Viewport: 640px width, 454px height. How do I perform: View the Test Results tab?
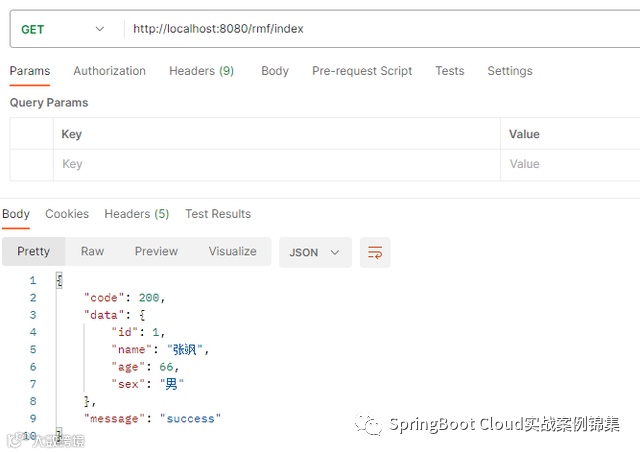pos(218,214)
